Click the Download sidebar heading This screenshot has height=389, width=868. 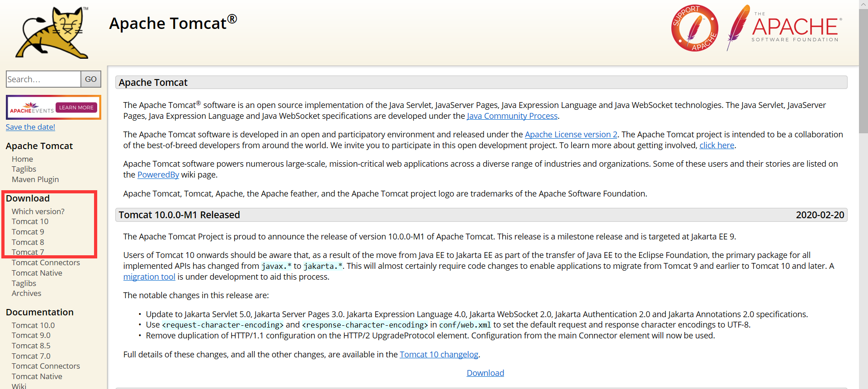pos(28,198)
